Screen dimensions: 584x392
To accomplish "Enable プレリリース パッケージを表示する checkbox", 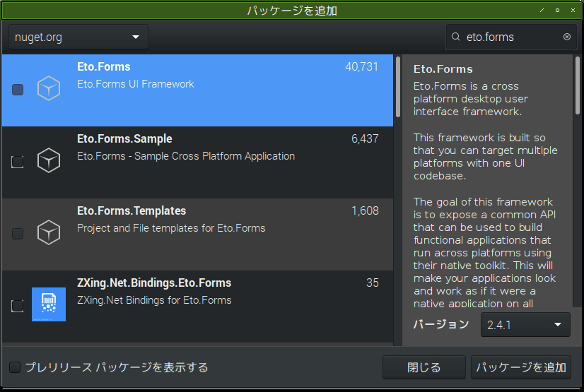I will [x=15, y=367].
